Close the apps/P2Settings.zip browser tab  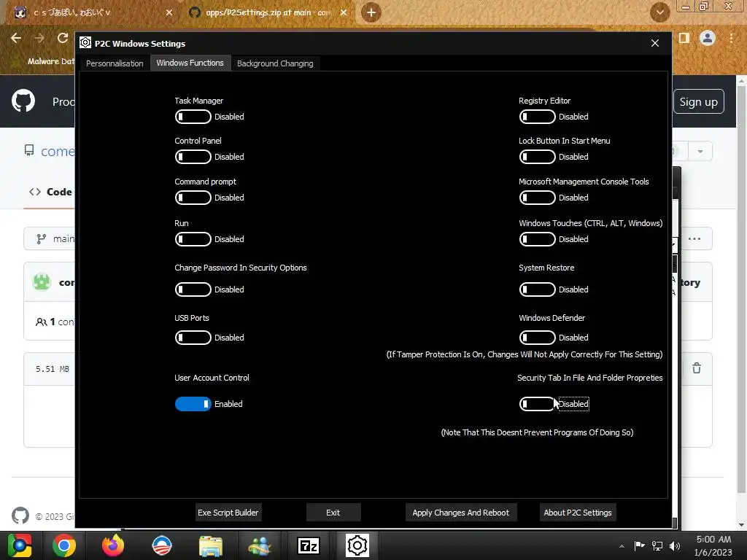tap(344, 12)
